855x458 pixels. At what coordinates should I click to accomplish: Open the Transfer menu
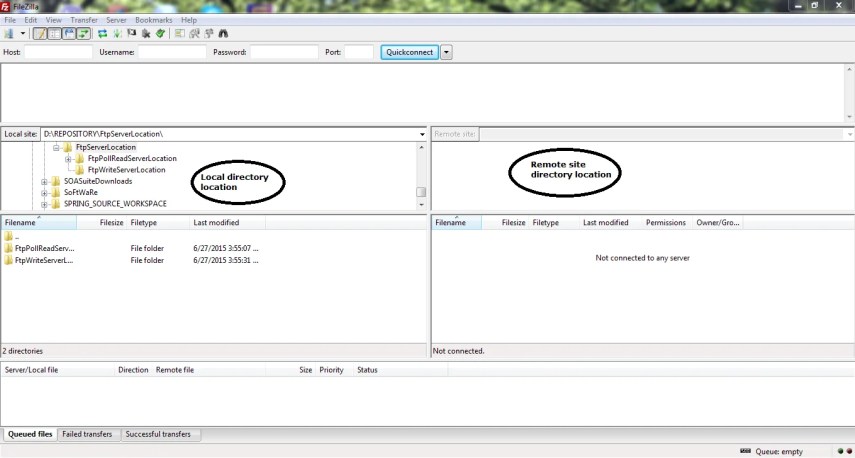pyautogui.click(x=84, y=20)
